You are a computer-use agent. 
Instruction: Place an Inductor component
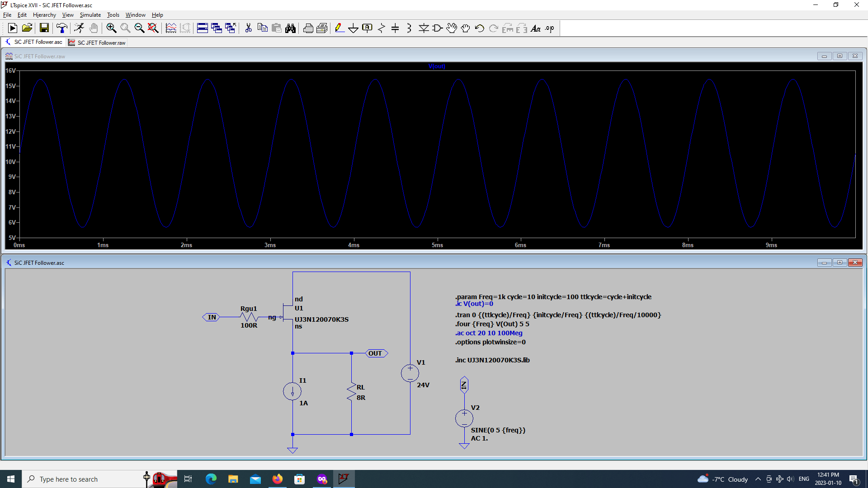409,28
